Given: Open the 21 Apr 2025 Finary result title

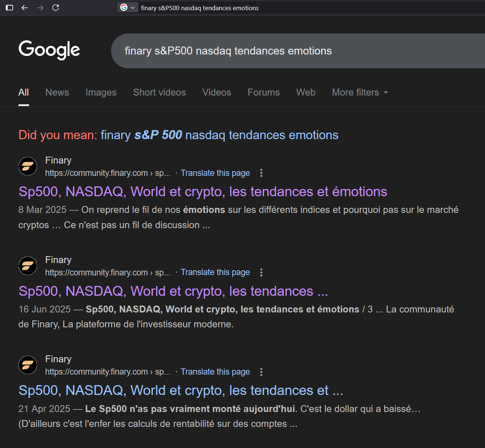Looking at the screenshot, I should [x=180, y=390].
